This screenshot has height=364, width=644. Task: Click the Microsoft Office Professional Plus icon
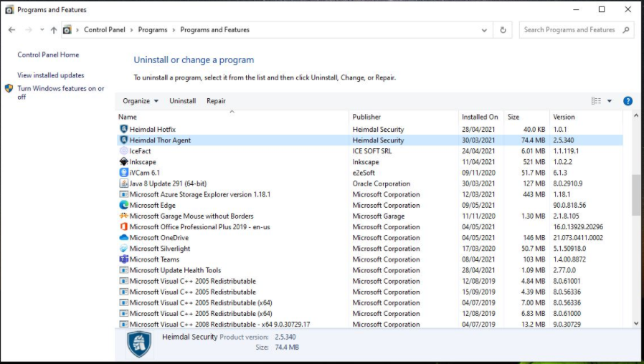pyautogui.click(x=123, y=227)
